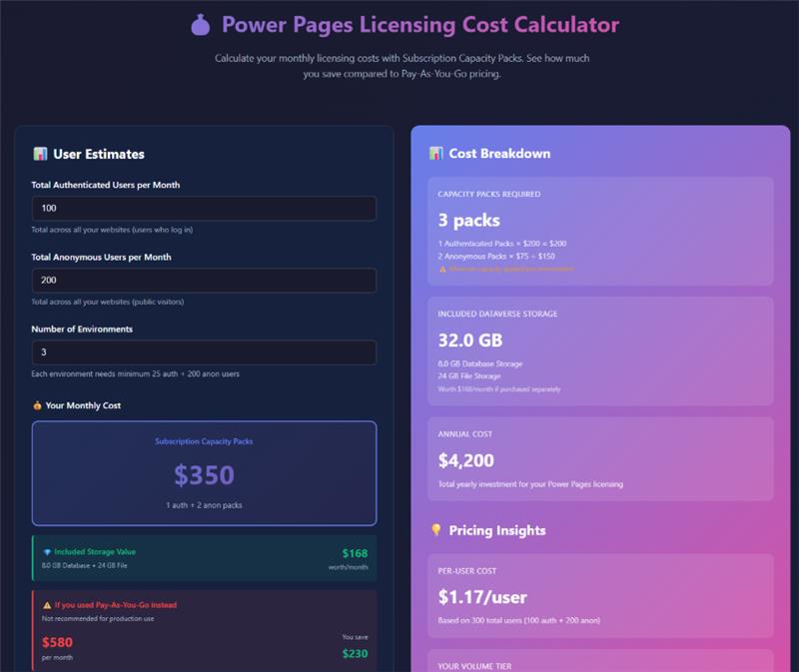Click the chart icon beside User Estimates
Image resolution: width=799 pixels, height=672 pixels.
point(40,154)
